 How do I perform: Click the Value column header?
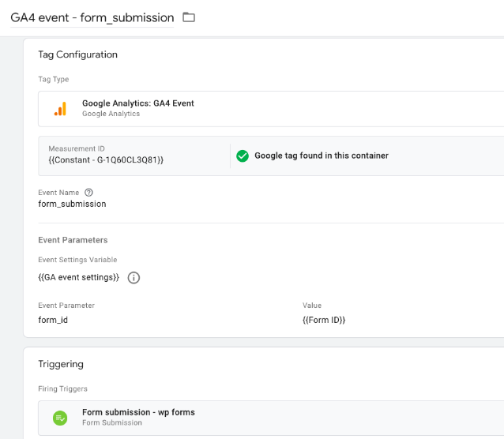coord(312,306)
